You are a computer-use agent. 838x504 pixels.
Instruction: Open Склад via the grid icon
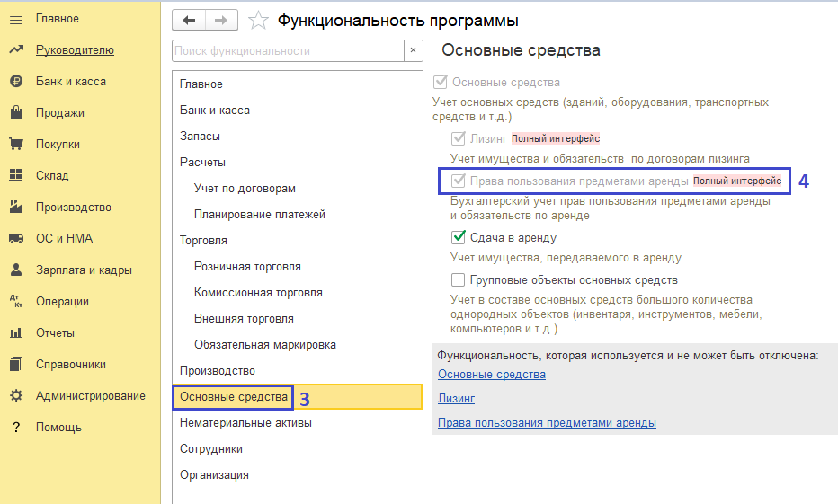point(16,176)
